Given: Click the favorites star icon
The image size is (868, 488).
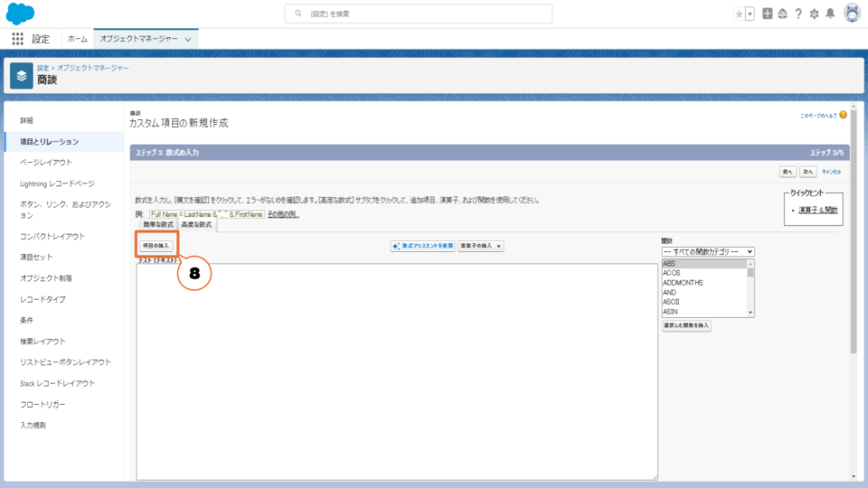Looking at the screenshot, I should click(x=739, y=14).
